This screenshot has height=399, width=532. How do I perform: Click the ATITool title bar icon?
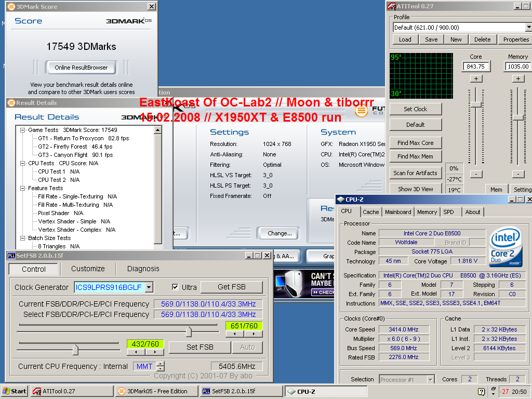point(392,6)
